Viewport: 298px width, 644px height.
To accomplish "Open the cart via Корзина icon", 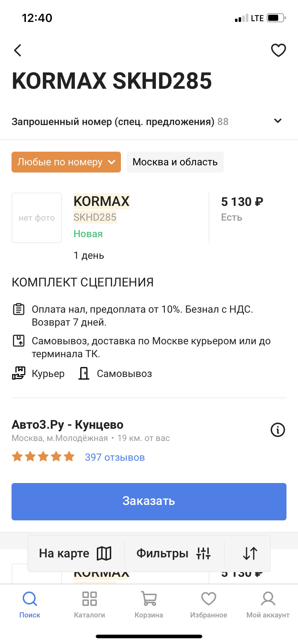I will click(x=149, y=599).
